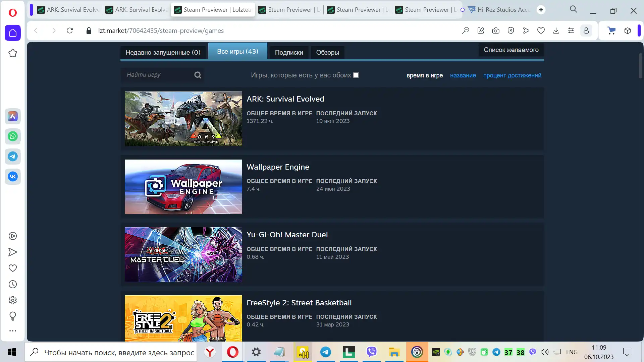Click the page vertical scrollbar
Screen dimensions: 644x362
(x=640, y=66)
